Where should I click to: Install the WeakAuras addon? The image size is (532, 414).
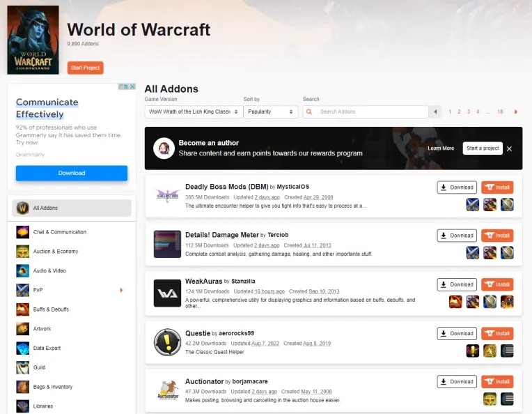pyautogui.click(x=497, y=284)
